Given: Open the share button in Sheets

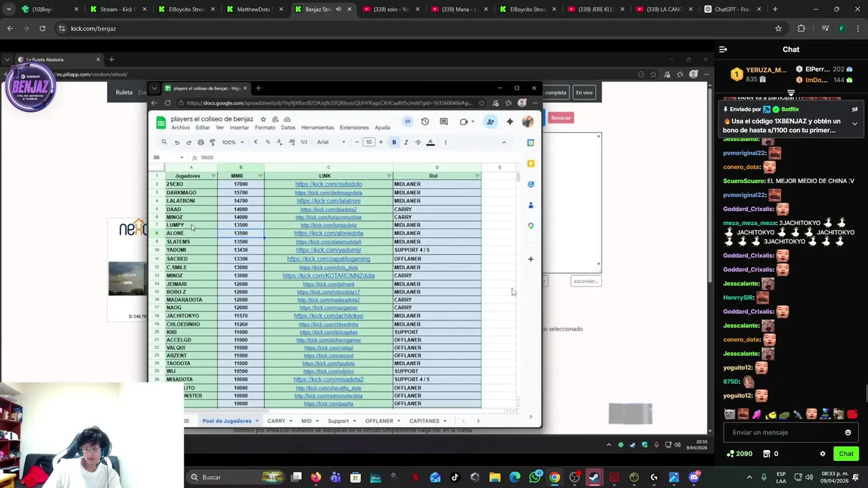Looking at the screenshot, I should pos(490,122).
